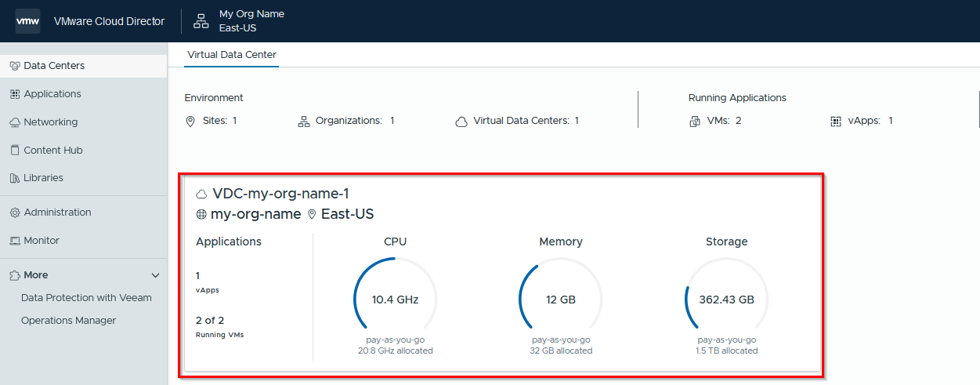This screenshot has width=980, height=385.
Task: Go to Networking in the sidebar
Action: (x=84, y=122)
